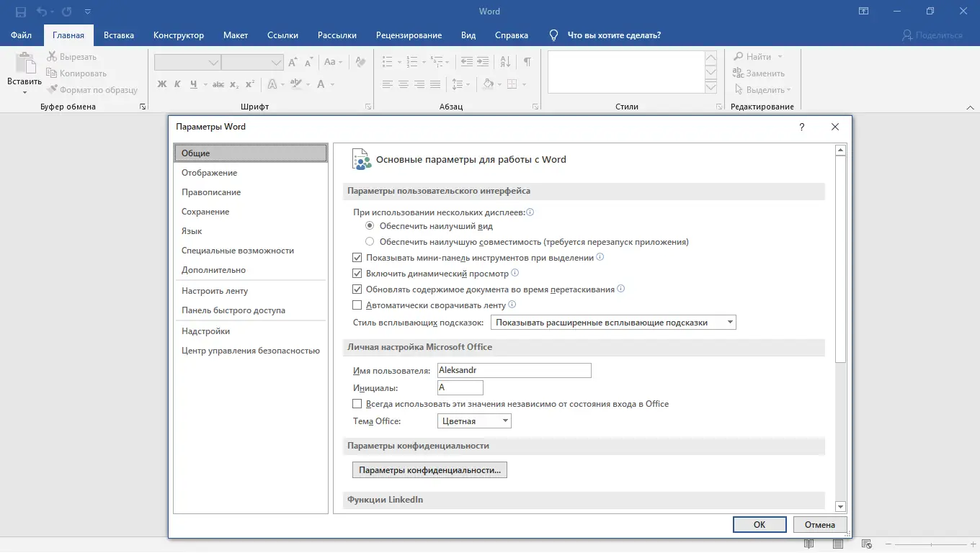This screenshot has height=553, width=980.
Task: Expand the Найти dropdown arrow
Action: pyautogui.click(x=780, y=57)
